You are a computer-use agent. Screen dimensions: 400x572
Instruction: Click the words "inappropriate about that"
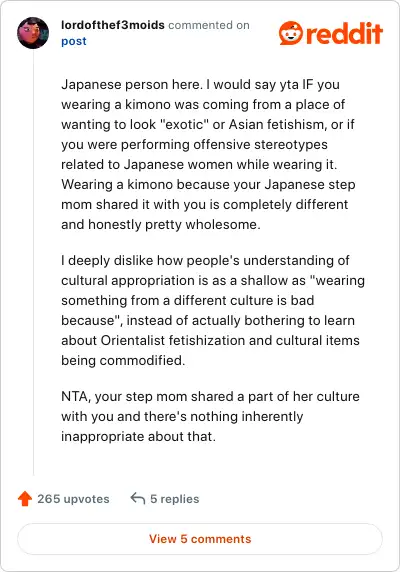(x=138, y=436)
